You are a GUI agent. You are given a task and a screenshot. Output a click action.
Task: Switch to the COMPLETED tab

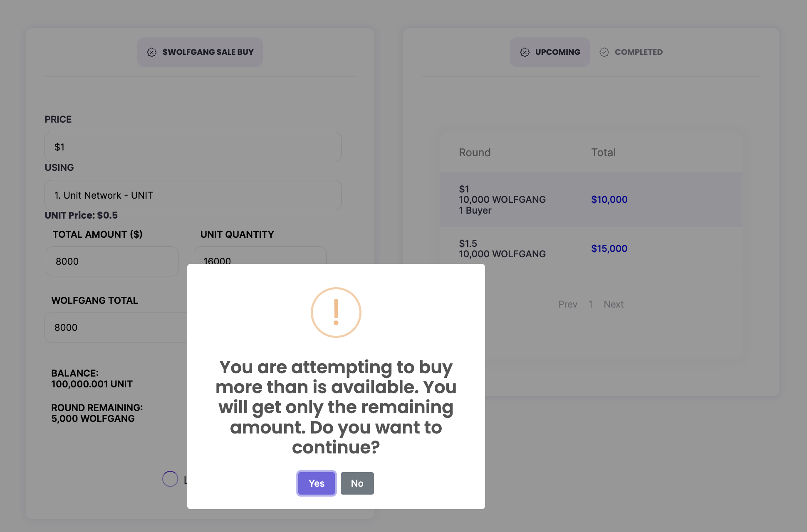tap(631, 52)
